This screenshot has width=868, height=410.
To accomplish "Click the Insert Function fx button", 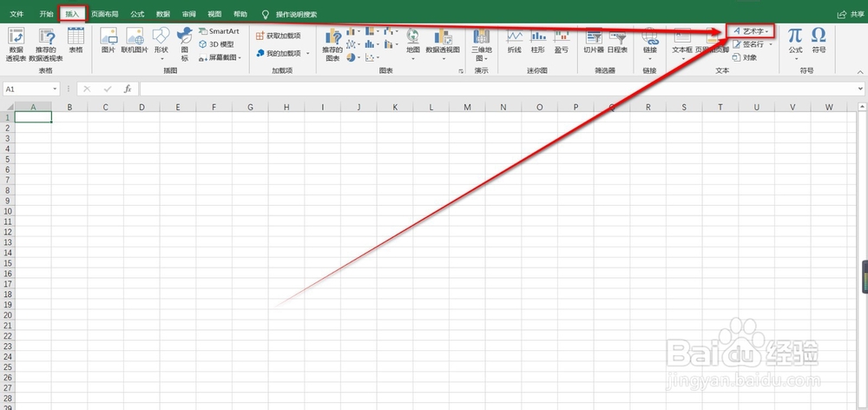I will (x=128, y=89).
